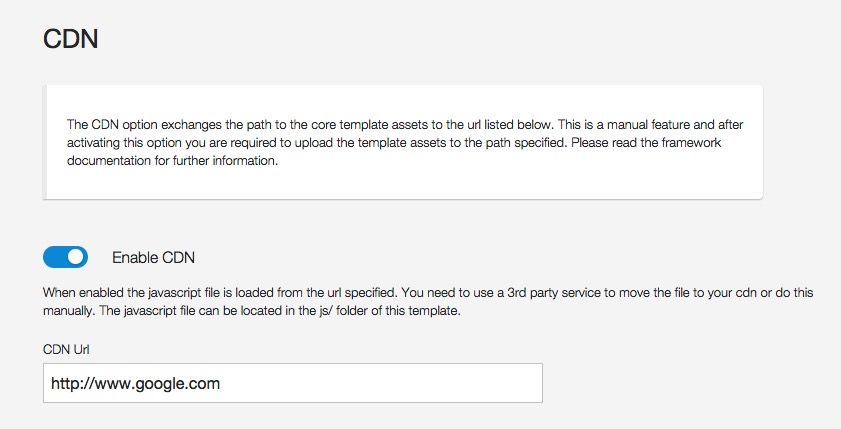Click the CDN page heading
The width and height of the screenshot is (841, 429).
click(70, 39)
